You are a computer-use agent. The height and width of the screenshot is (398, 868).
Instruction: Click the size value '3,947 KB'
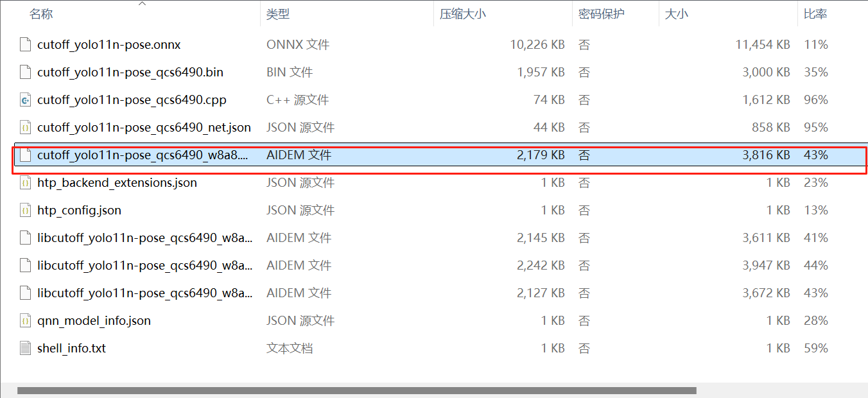click(x=766, y=266)
